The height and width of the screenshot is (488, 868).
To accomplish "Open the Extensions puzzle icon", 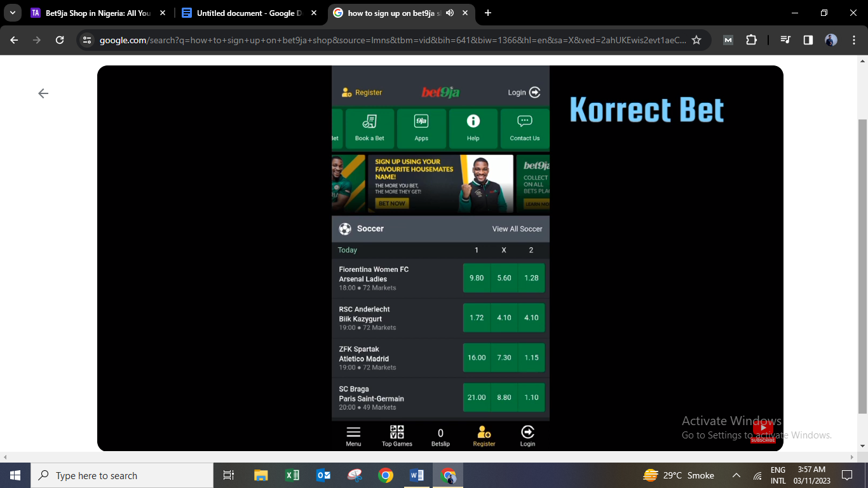I will point(751,40).
